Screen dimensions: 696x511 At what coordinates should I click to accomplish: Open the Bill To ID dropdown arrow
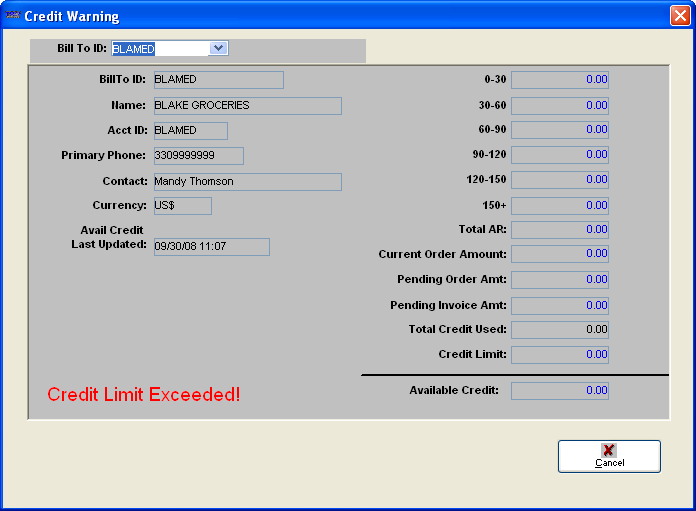[x=219, y=48]
